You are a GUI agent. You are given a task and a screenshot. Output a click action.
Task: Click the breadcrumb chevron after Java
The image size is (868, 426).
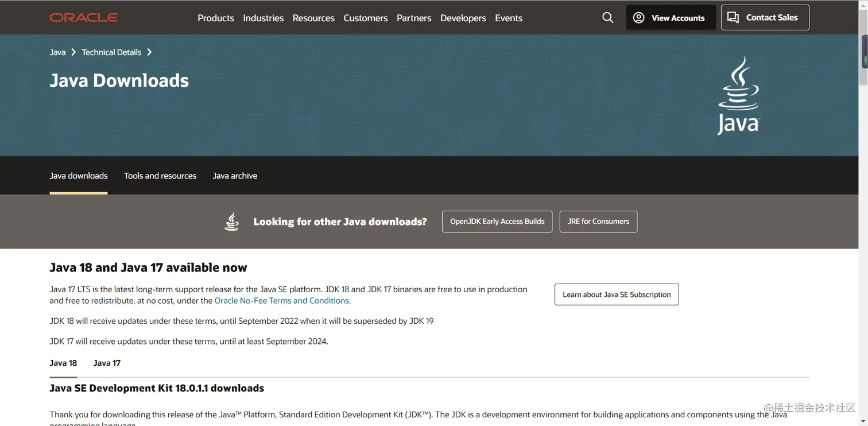click(73, 52)
